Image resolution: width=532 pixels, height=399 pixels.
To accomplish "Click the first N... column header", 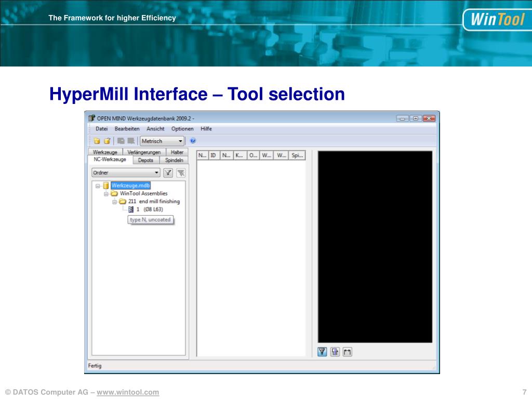I will pos(203,155).
